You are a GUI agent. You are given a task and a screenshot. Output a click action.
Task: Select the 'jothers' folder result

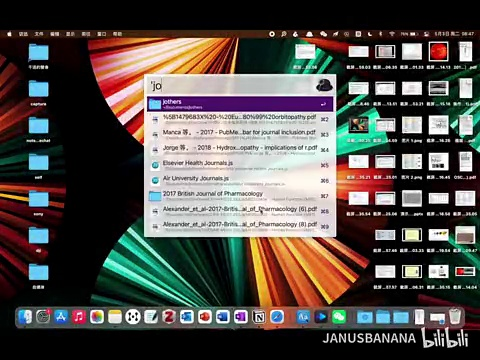(x=240, y=104)
